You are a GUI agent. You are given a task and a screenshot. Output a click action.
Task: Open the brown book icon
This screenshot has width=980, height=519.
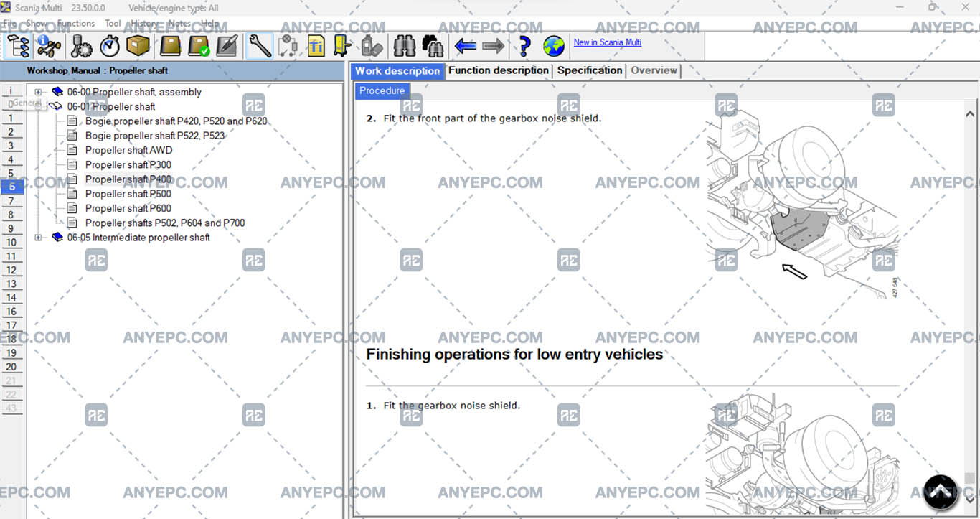point(171,46)
